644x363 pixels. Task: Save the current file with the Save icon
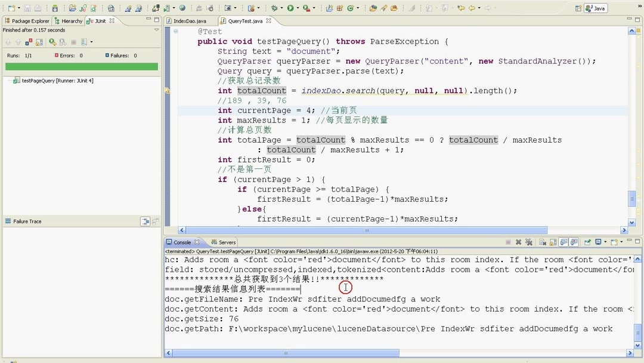click(27, 7)
